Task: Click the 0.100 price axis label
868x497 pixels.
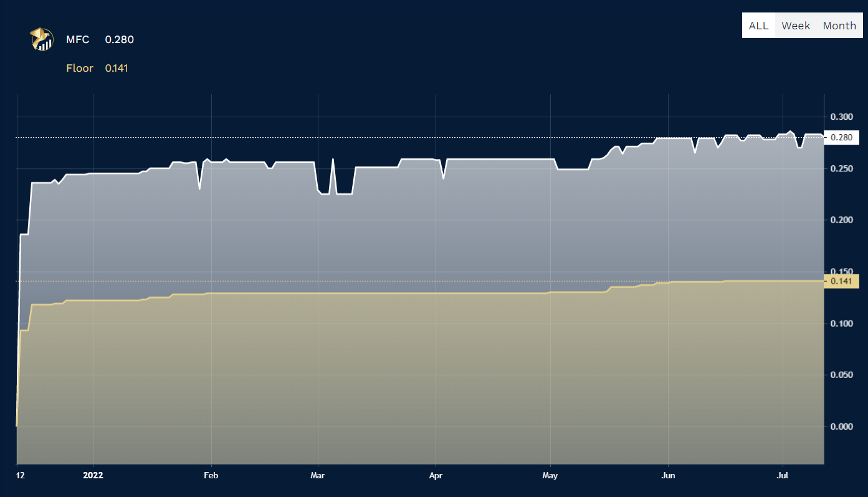Action: (841, 324)
